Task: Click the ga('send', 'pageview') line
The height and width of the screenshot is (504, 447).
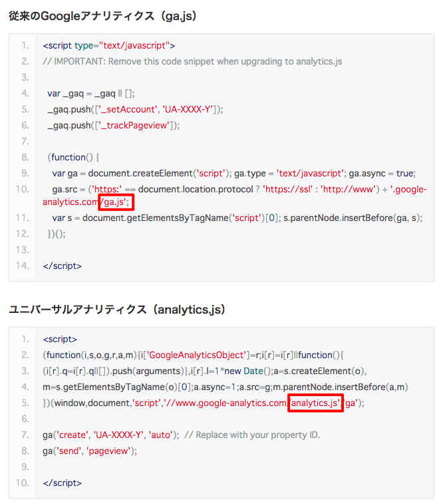Action: (x=90, y=451)
